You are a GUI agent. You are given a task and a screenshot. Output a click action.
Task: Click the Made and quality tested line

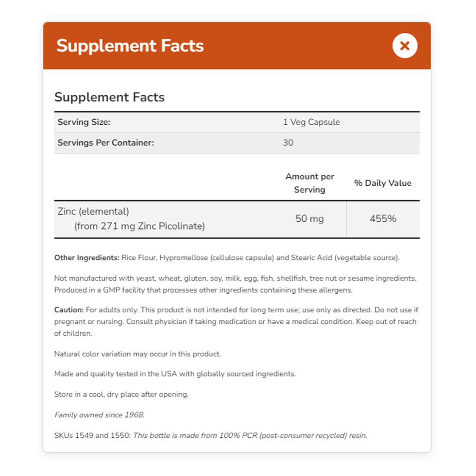(x=175, y=374)
